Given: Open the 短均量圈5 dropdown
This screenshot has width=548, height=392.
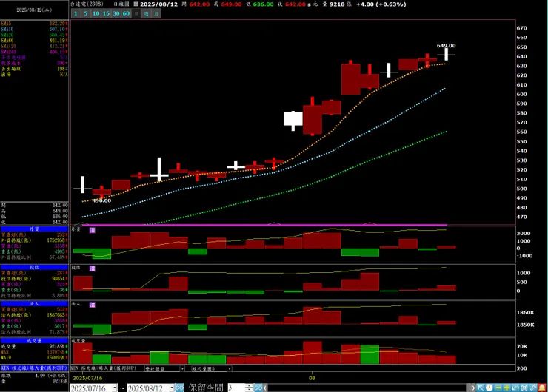Looking at the screenshot, I should (x=230, y=368).
